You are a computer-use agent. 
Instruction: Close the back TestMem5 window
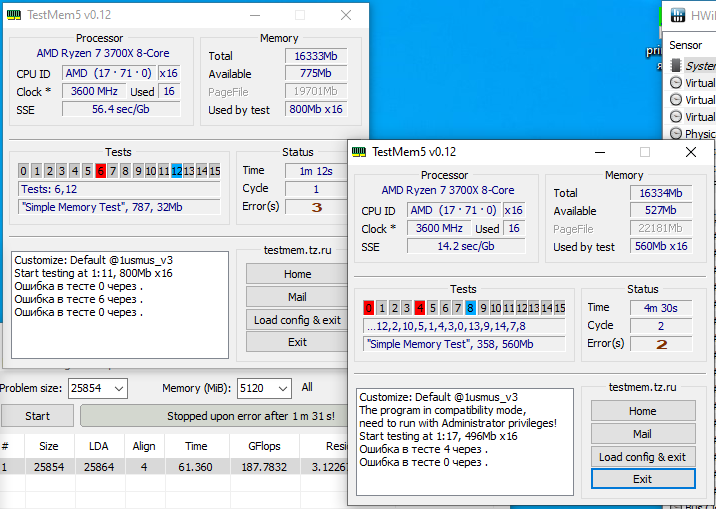tap(346, 15)
